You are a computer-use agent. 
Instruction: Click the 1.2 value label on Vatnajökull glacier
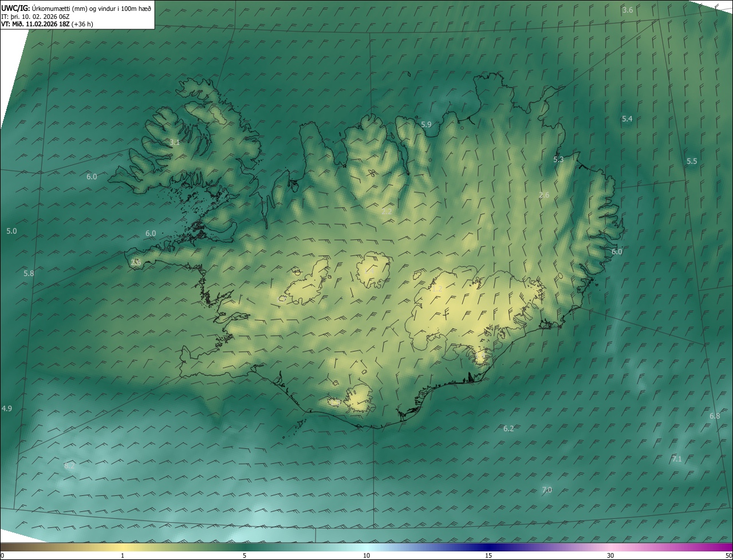coord(436,290)
